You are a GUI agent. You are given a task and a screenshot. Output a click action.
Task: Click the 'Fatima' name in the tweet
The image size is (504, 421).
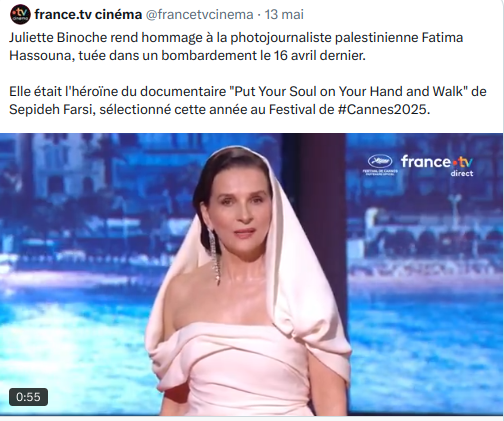(442, 38)
